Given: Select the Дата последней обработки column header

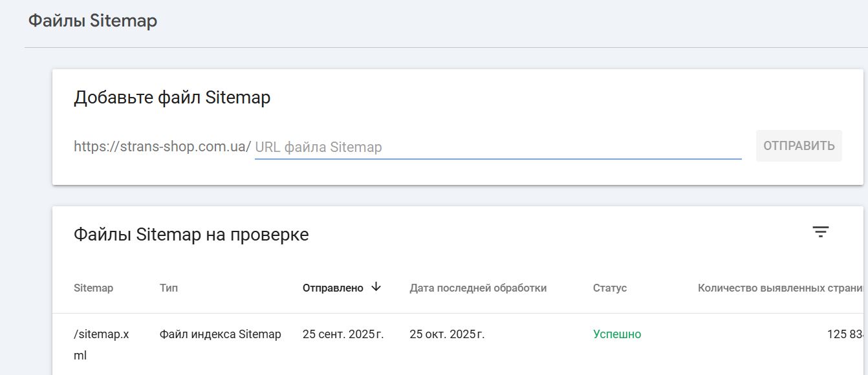Looking at the screenshot, I should coord(478,288).
